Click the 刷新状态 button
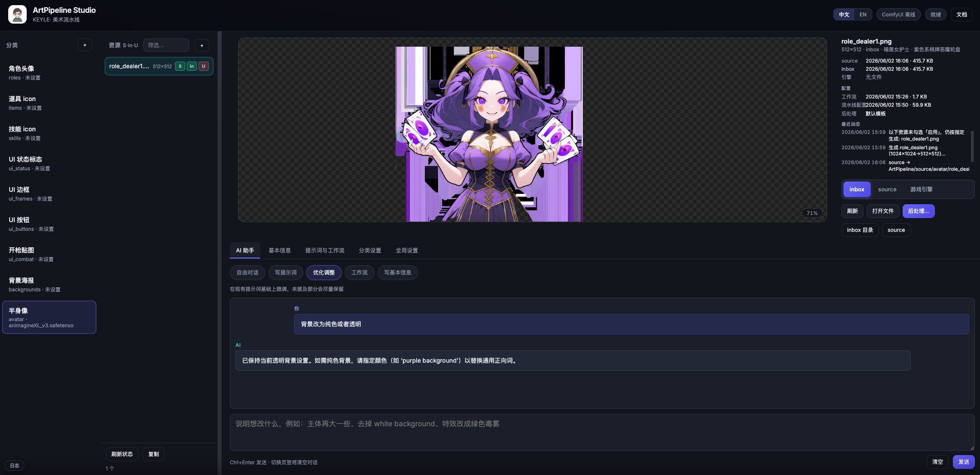This screenshot has width=980, height=475. point(122,454)
